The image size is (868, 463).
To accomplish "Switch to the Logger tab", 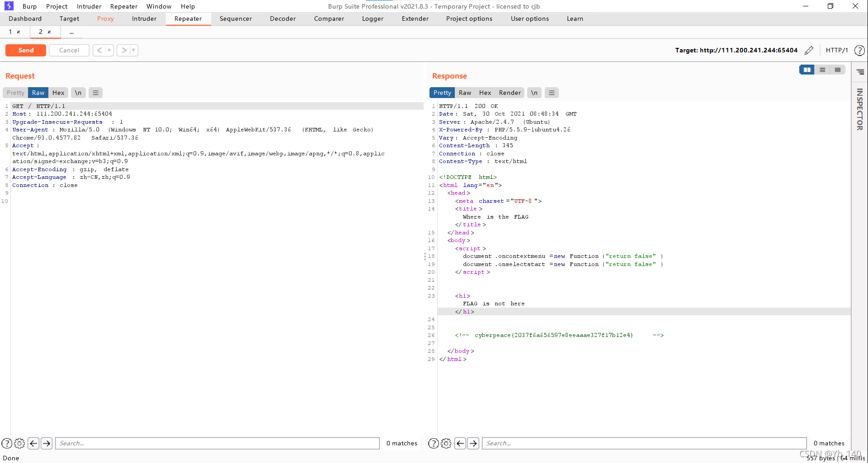I will [373, 19].
